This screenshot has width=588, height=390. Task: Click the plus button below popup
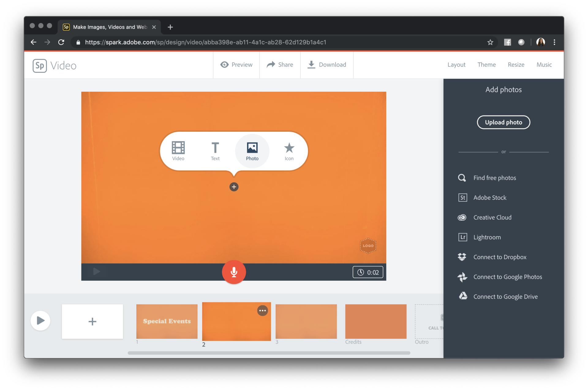click(234, 187)
